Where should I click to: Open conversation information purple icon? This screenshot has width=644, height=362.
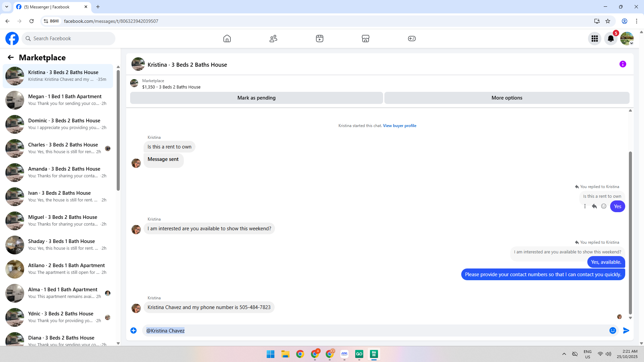coord(623,64)
